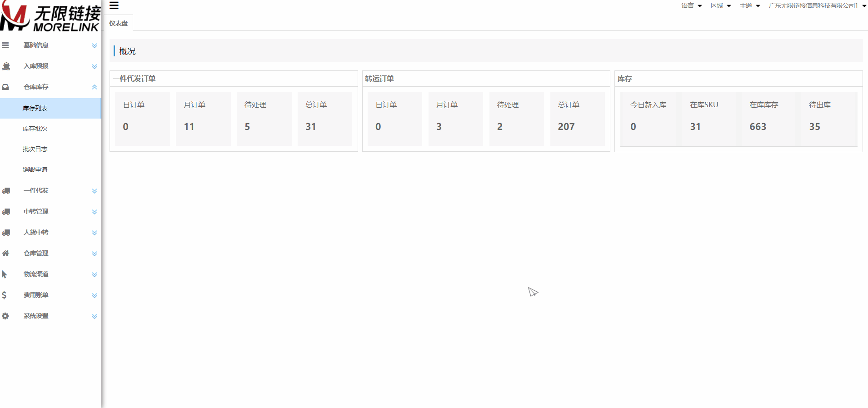Click the 物流渠道 pointer icon

5,274
